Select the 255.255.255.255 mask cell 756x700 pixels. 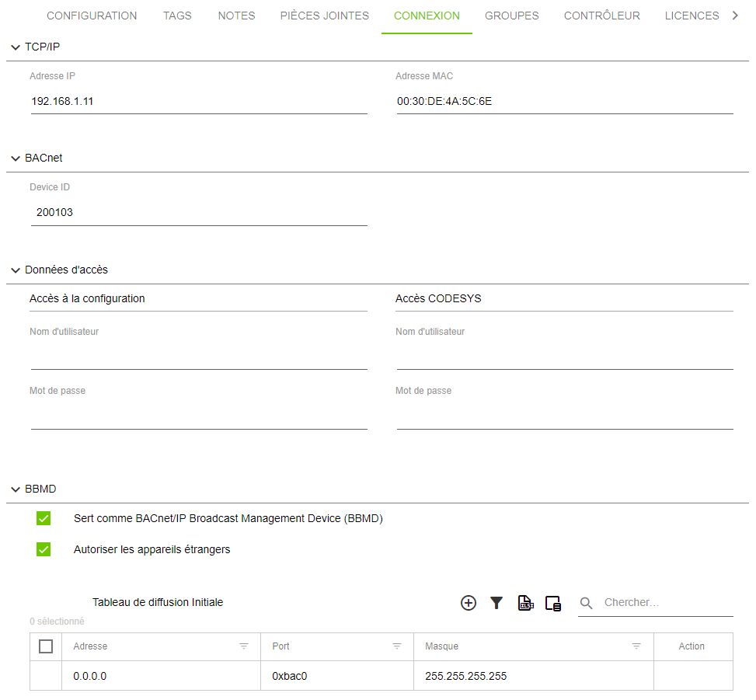(x=533, y=676)
